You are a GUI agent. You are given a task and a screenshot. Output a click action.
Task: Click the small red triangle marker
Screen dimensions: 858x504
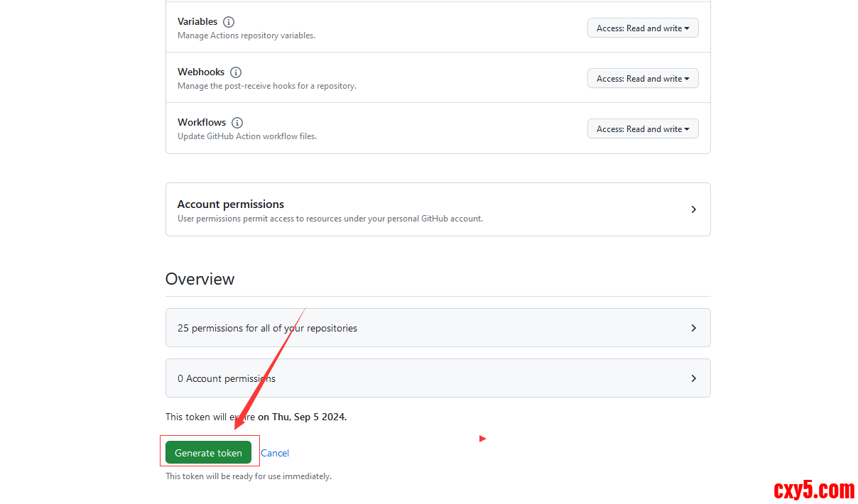point(482,439)
